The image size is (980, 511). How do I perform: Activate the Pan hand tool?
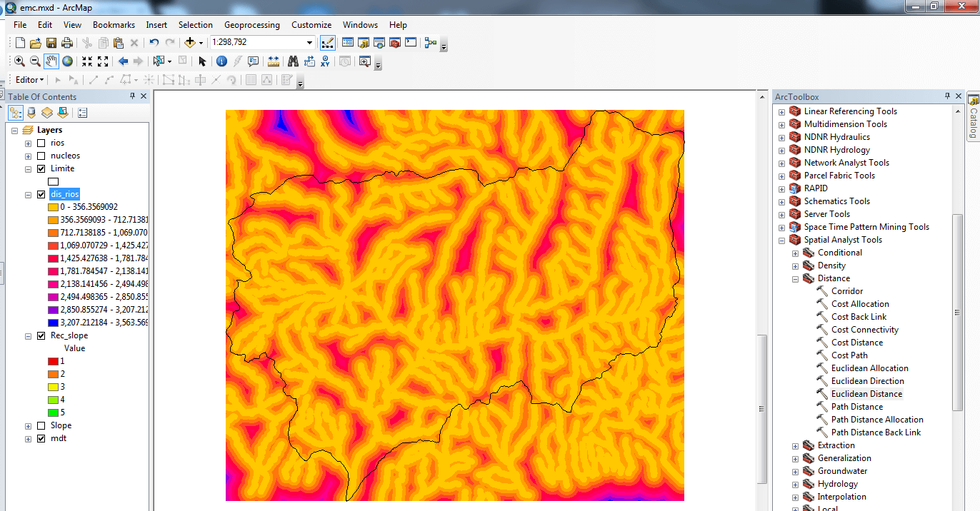pos(51,61)
